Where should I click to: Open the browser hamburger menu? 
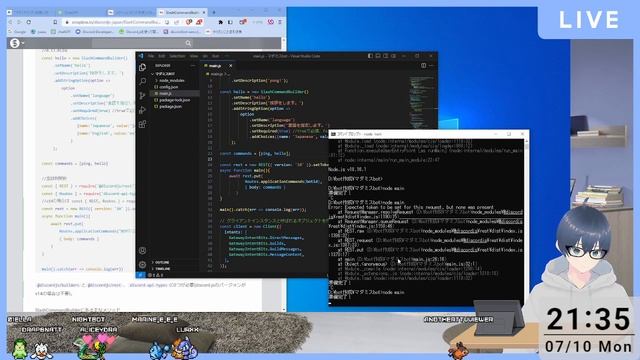click(x=280, y=22)
